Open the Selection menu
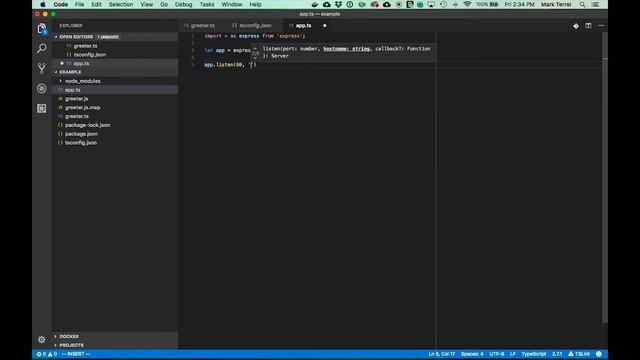Viewport: 640px width, 360px height. coord(121,4)
